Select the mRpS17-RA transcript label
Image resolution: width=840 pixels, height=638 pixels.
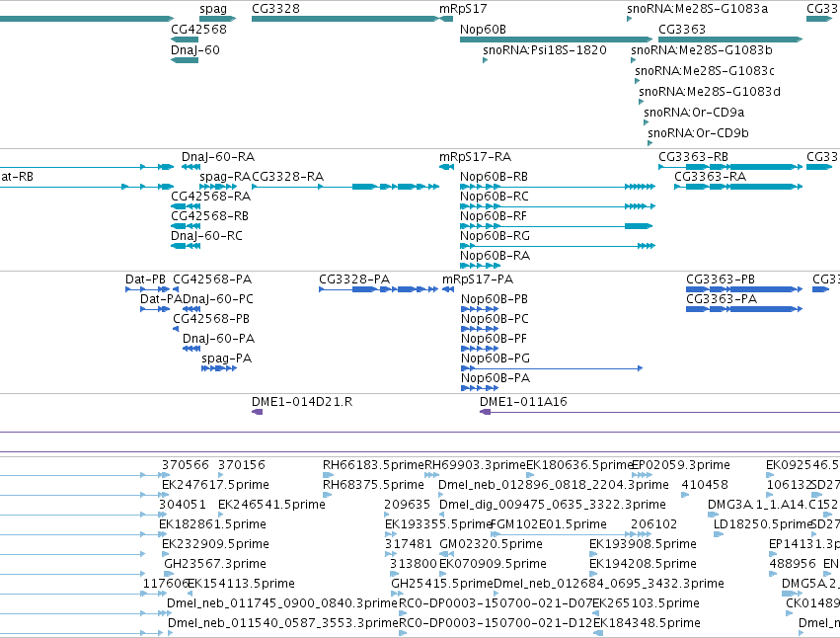click(475, 157)
